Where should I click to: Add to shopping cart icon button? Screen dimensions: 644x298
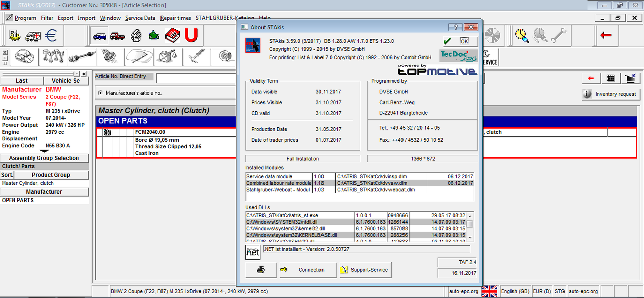point(630,78)
